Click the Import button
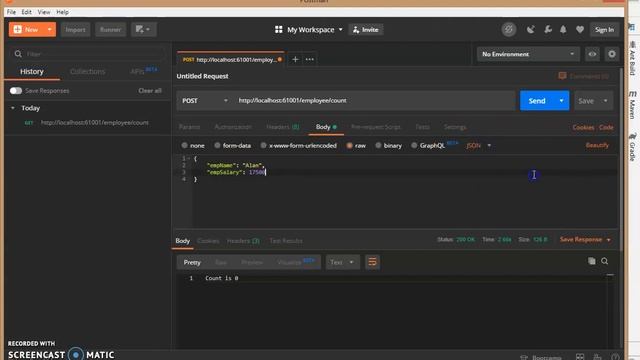Screen dimensions: 640x360 tap(76, 29)
